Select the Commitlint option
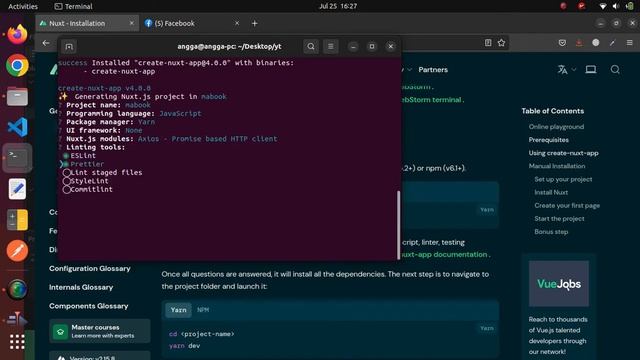 pos(88,189)
